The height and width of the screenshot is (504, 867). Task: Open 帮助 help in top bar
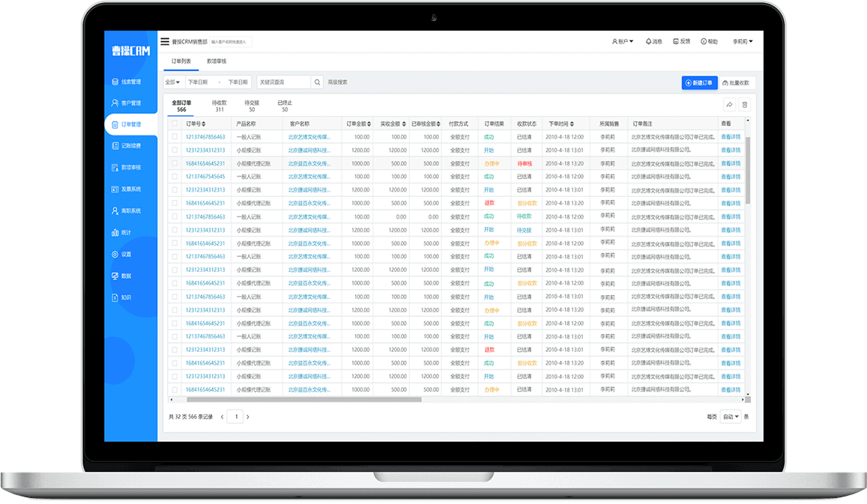pyautogui.click(x=709, y=41)
